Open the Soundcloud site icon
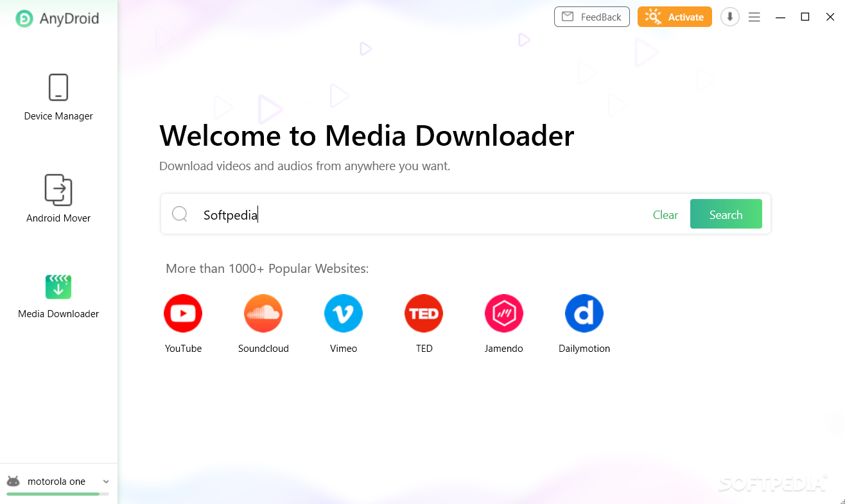 pyautogui.click(x=263, y=313)
